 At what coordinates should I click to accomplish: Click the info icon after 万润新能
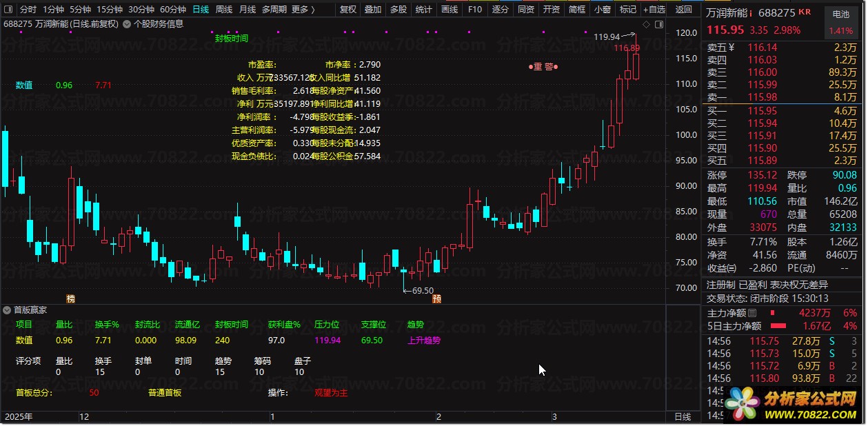751,13
